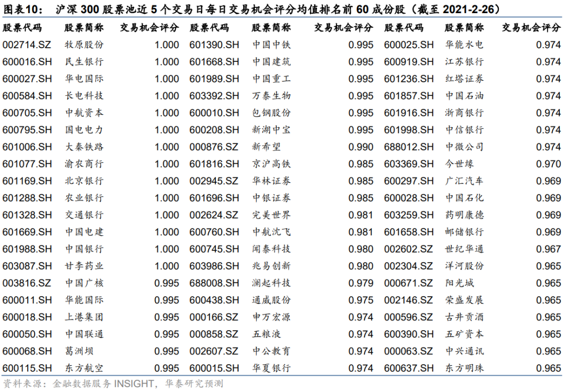Click the stock name 今世缘
The image size is (566, 392).
459,164
